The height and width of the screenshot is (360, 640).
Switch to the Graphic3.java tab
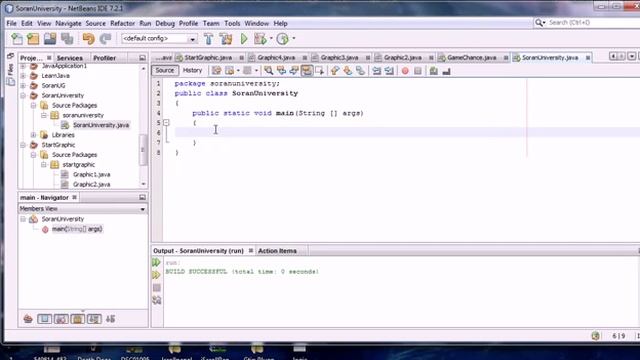[x=339, y=58]
